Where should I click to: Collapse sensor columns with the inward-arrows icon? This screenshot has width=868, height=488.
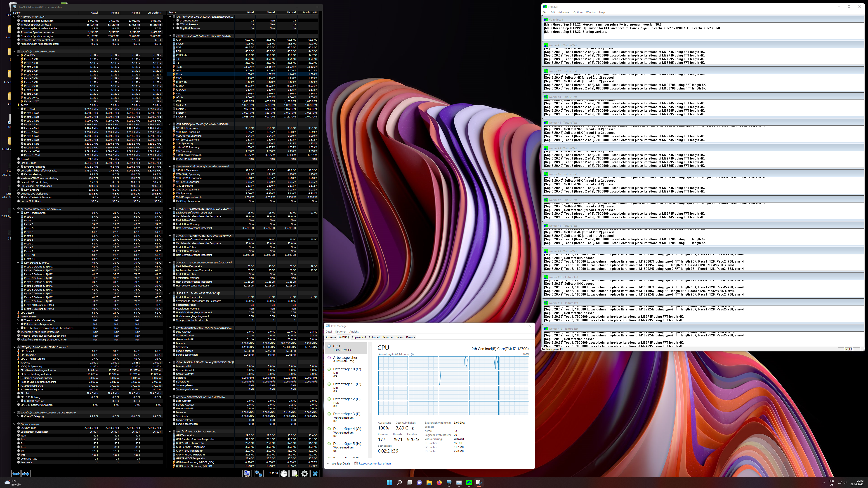[x=26, y=474]
